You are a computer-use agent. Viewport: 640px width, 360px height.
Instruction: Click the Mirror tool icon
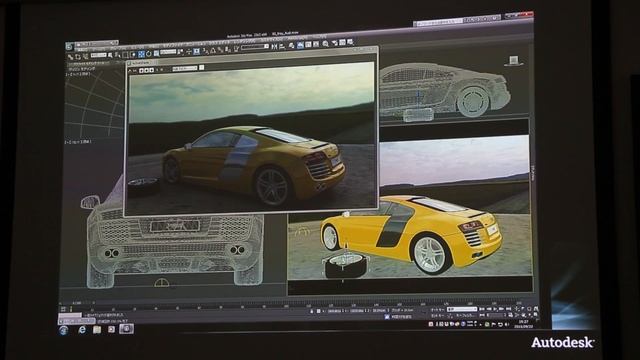[275, 47]
